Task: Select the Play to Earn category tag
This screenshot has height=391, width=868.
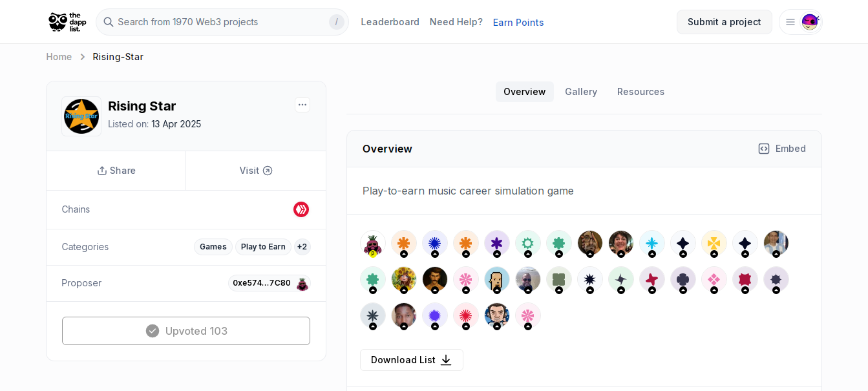Action: 263,247
